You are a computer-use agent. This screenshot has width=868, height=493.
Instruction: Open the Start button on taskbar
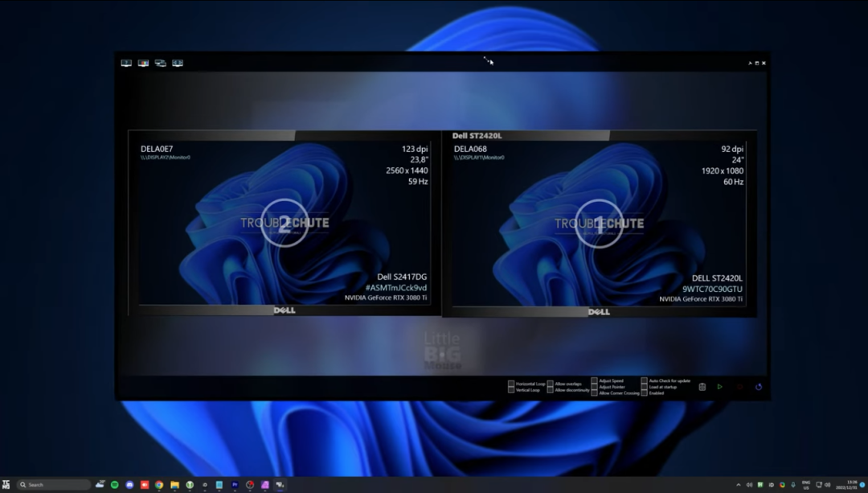[6, 485]
